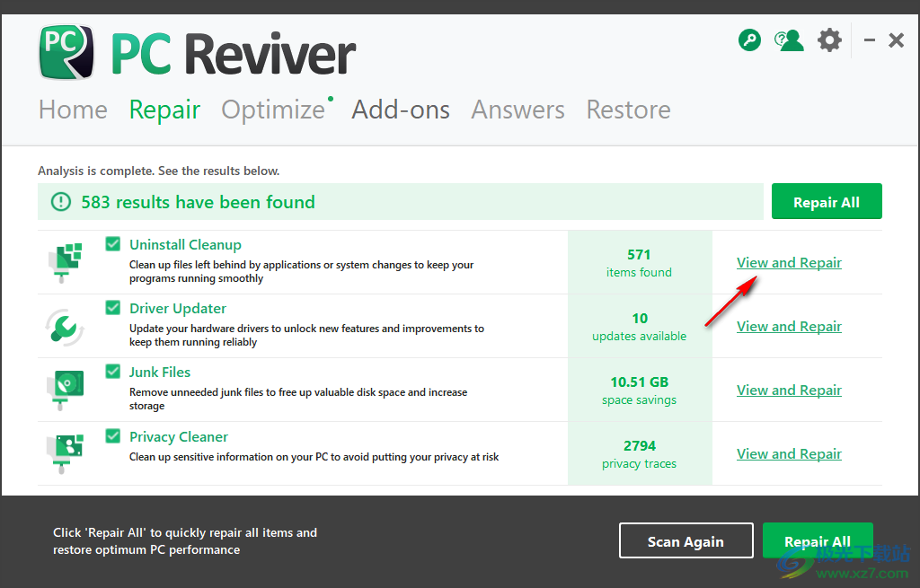Switch to the Optimize tab
This screenshot has height=588, width=920.
pyautogui.click(x=273, y=110)
